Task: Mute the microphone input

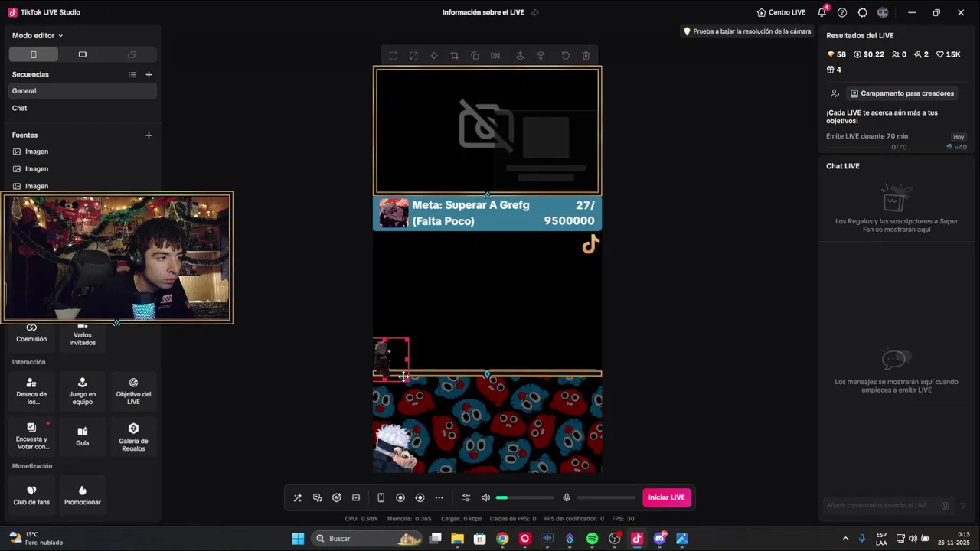Action: pyautogui.click(x=567, y=497)
